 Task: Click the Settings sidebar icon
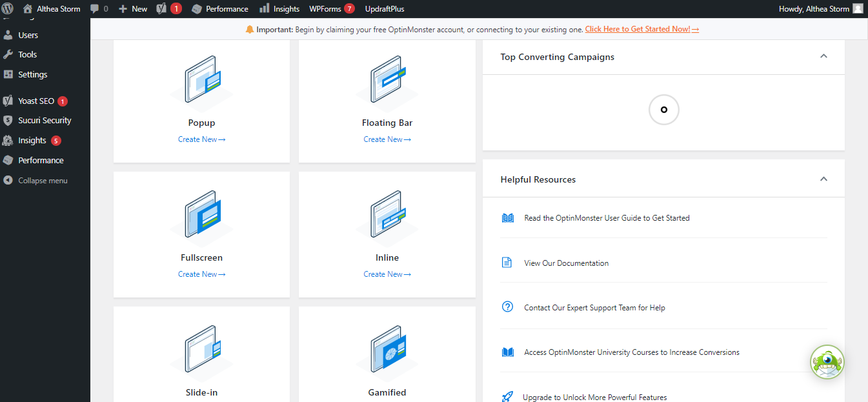point(8,74)
